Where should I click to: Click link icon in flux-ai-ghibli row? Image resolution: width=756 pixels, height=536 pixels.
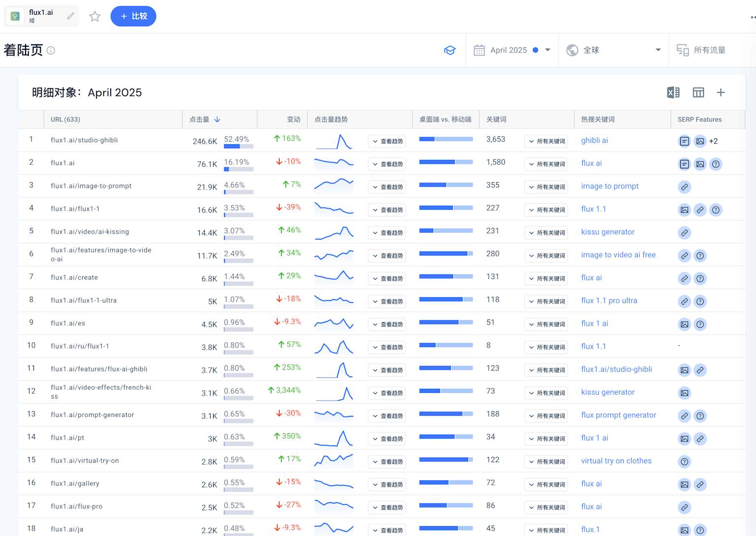[700, 370]
